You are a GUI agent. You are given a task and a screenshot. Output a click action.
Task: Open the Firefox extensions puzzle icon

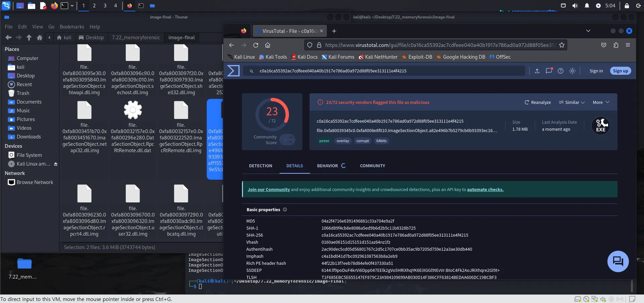pos(616,45)
